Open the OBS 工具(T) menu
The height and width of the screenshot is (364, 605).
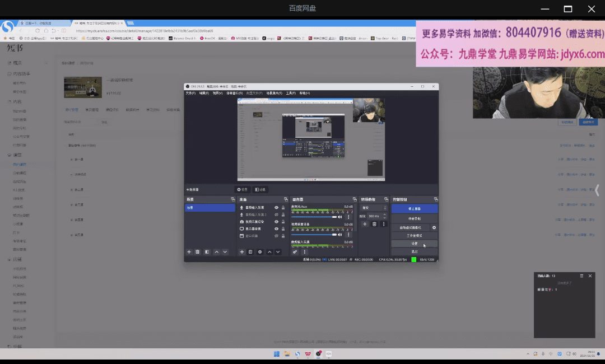point(291,93)
